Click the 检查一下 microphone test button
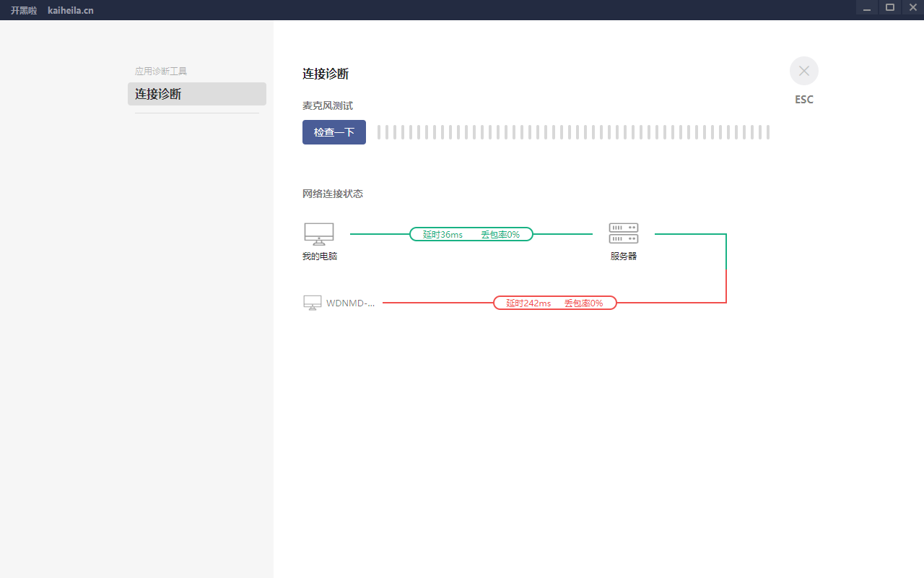 334,132
